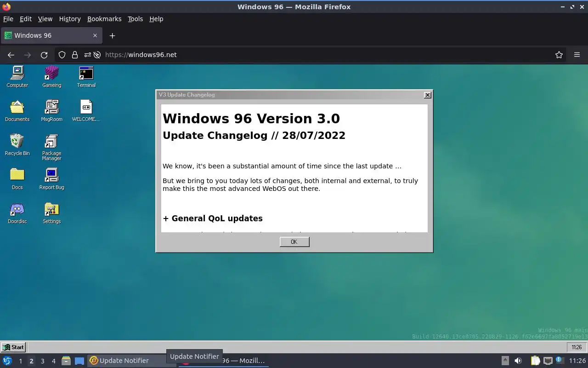This screenshot has height=368, width=588.
Task: Switch to workspace 4
Action: click(x=53, y=361)
